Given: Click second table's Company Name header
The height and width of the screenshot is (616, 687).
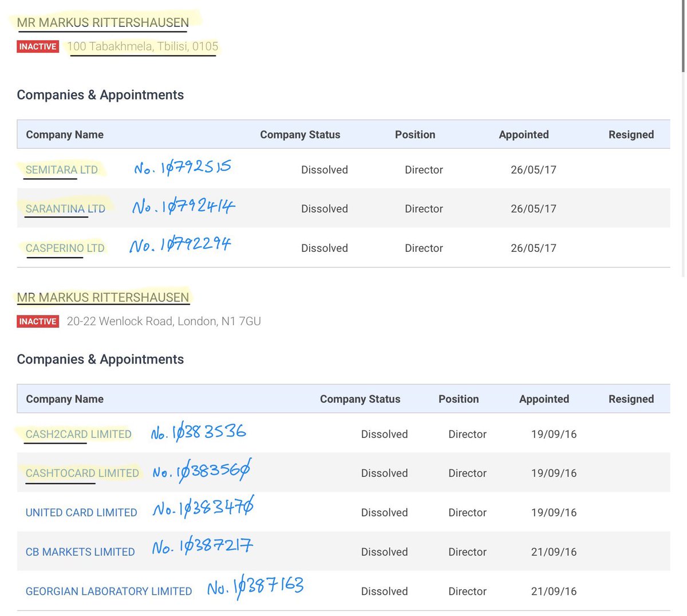Looking at the screenshot, I should (x=65, y=399).
